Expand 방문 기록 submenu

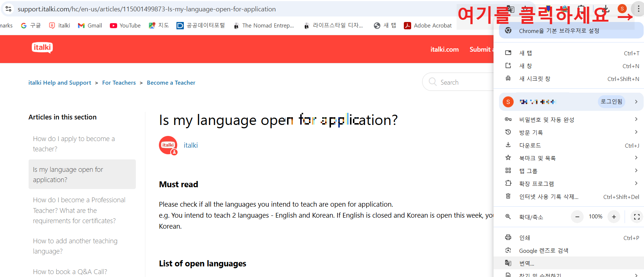click(636, 132)
